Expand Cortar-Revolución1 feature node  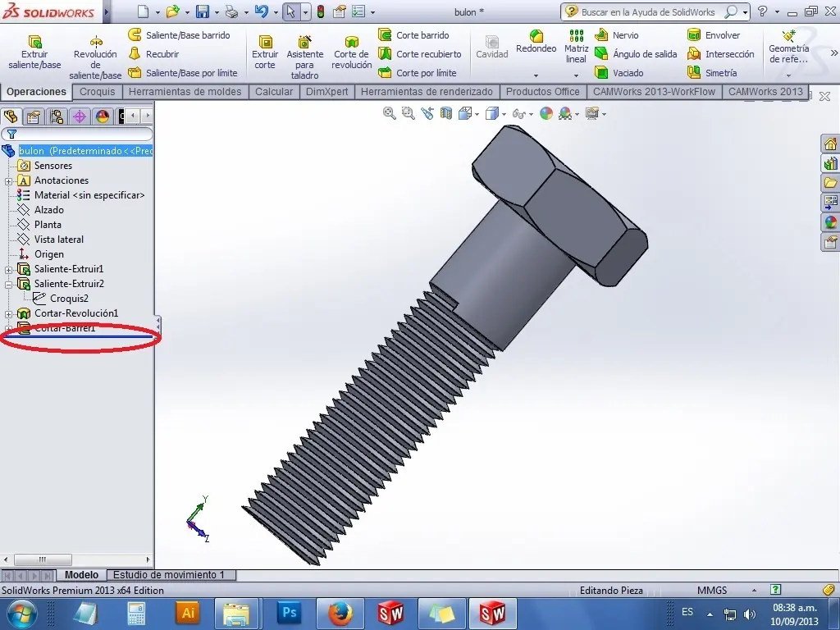pyautogui.click(x=8, y=314)
